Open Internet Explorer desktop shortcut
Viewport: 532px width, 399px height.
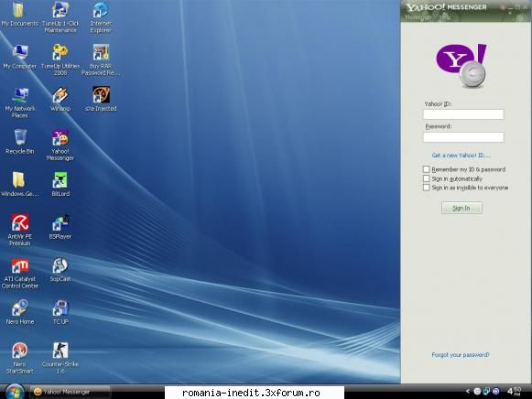click(x=101, y=17)
